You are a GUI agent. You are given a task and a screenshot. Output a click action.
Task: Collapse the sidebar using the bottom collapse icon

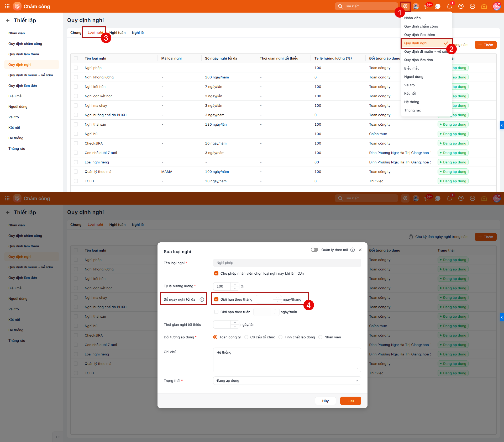[58, 437]
